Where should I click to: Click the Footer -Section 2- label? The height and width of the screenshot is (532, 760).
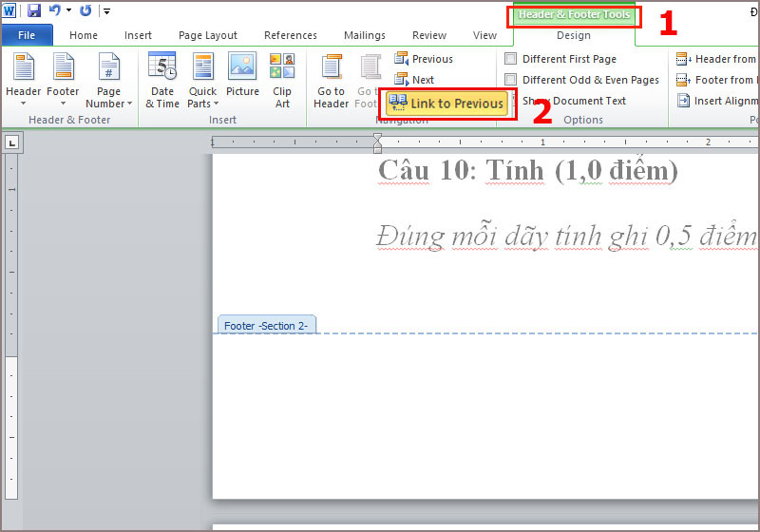coord(266,326)
